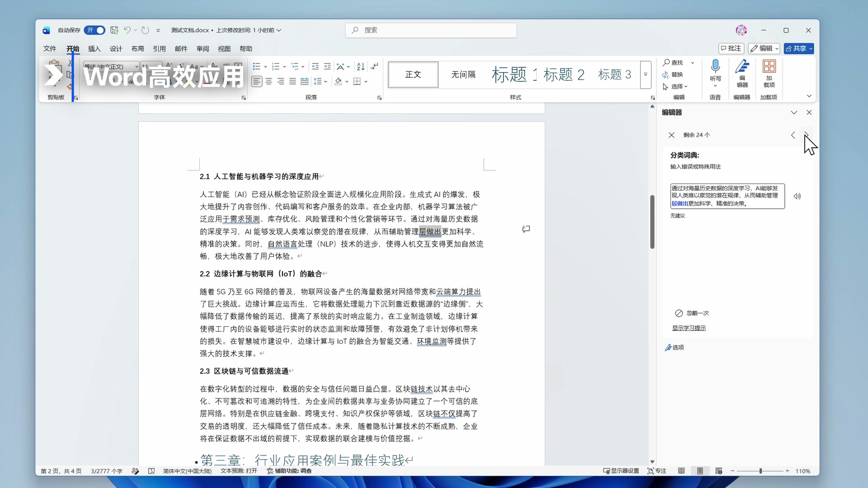Open the 帮助 tab
This screenshot has width=868, height=488.
tap(246, 49)
